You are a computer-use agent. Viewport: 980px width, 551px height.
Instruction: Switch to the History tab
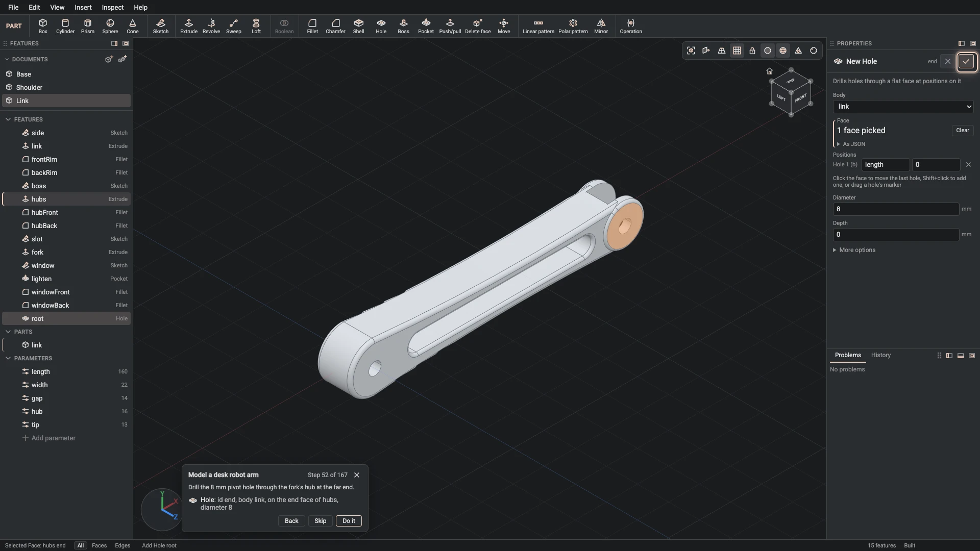pos(880,355)
